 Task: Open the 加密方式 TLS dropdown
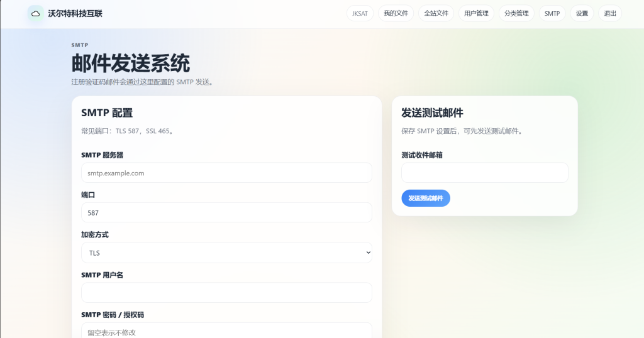[226, 253]
